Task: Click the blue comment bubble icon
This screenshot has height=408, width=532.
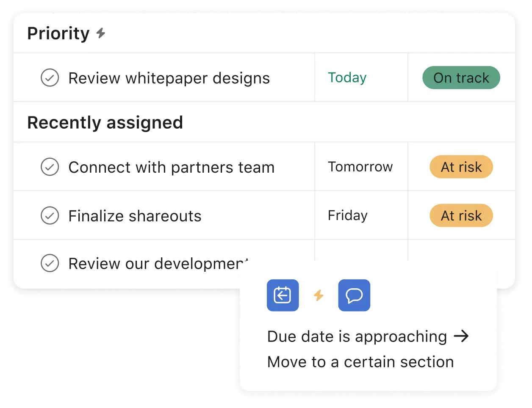Action: (x=354, y=295)
